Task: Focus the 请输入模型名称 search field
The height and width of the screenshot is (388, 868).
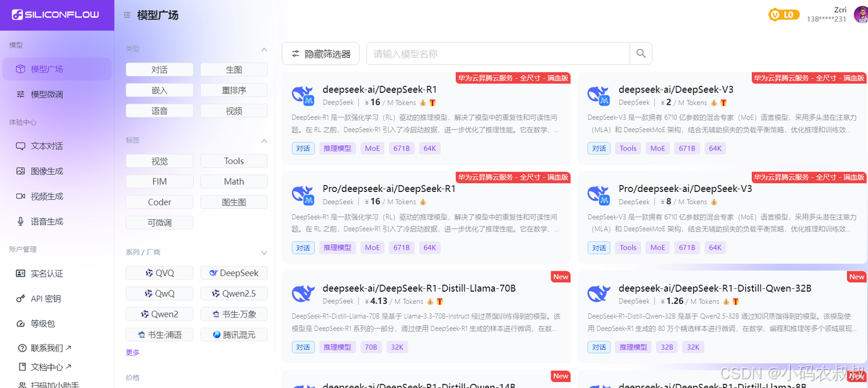Action: click(498, 54)
